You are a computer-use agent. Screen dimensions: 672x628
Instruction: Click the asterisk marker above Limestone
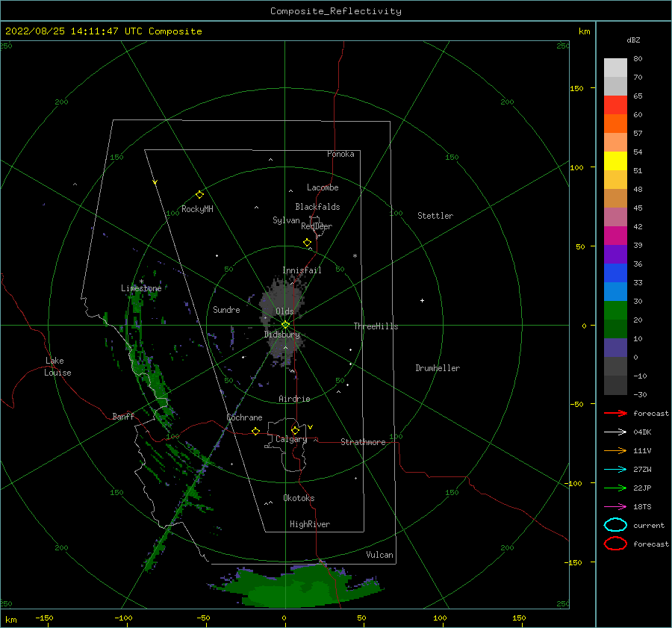(141, 282)
